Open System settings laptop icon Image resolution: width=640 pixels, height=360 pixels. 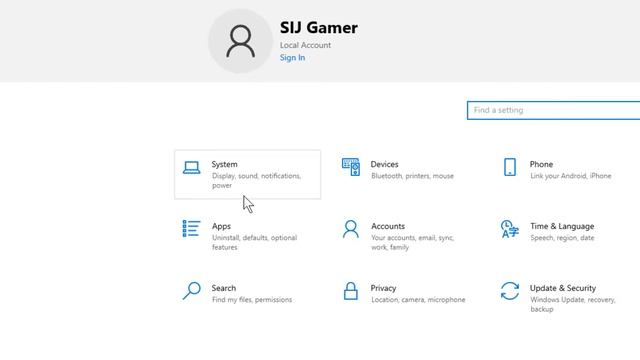click(191, 167)
